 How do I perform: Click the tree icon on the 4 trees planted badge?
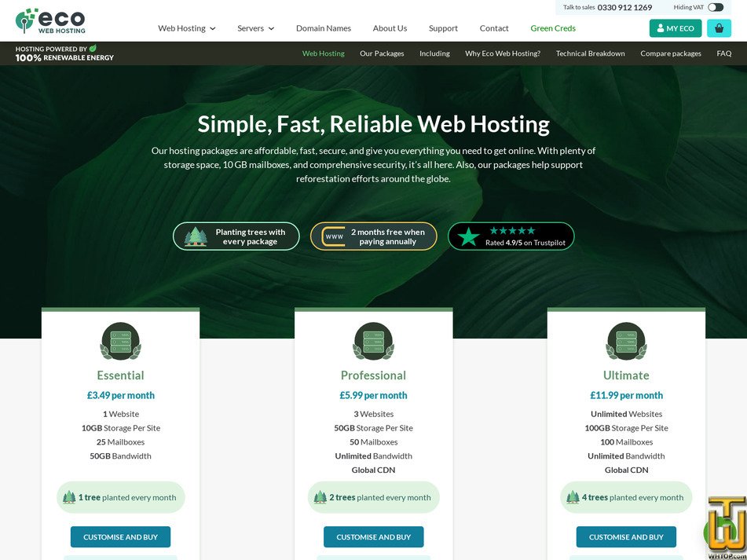pyautogui.click(x=574, y=497)
